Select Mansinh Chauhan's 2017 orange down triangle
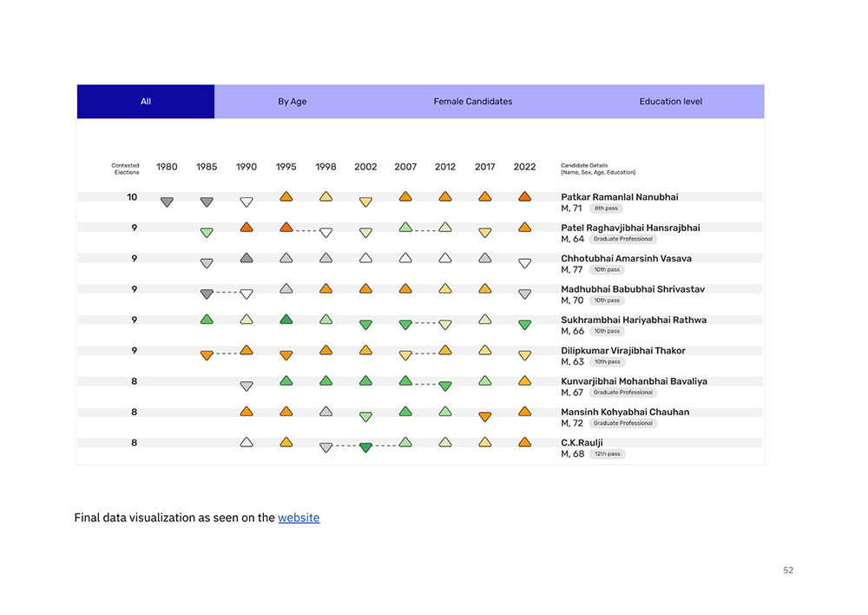Image resolution: width=868 pixels, height=615 pixels. tap(485, 417)
